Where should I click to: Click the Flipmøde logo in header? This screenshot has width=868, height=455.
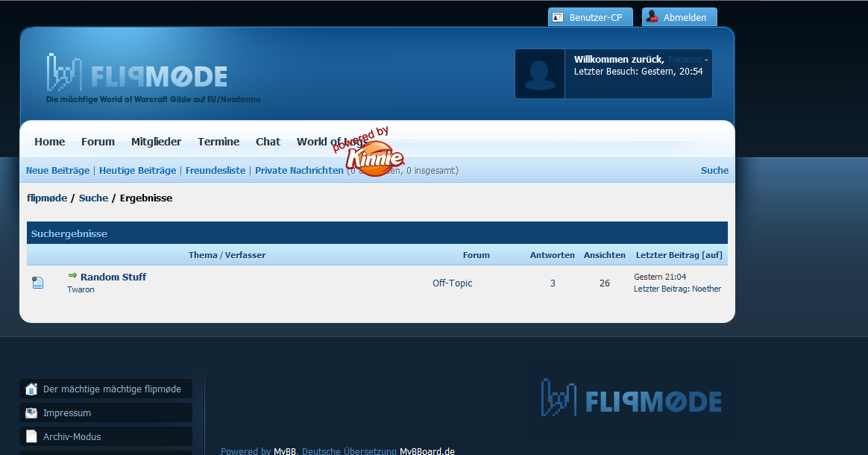pyautogui.click(x=137, y=75)
